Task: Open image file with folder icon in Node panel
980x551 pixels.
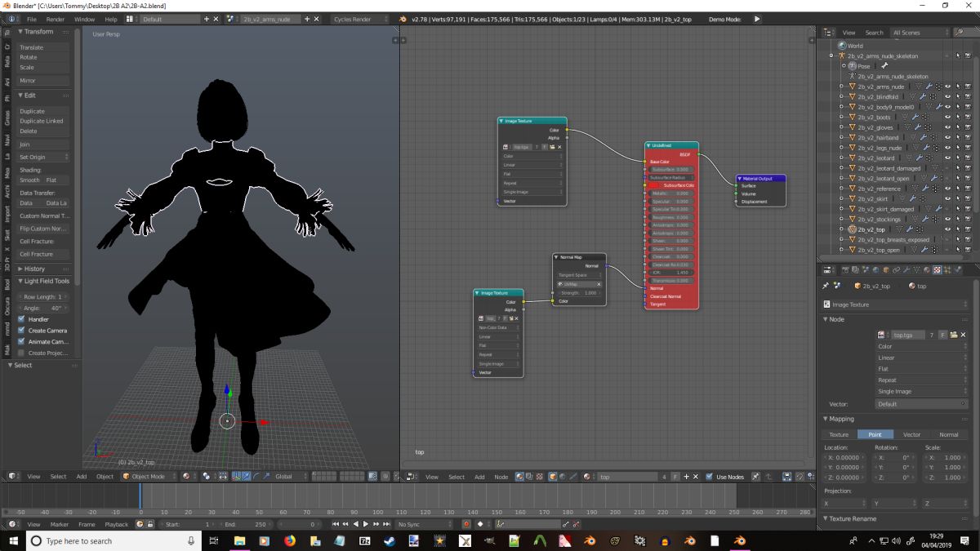Action: (953, 335)
